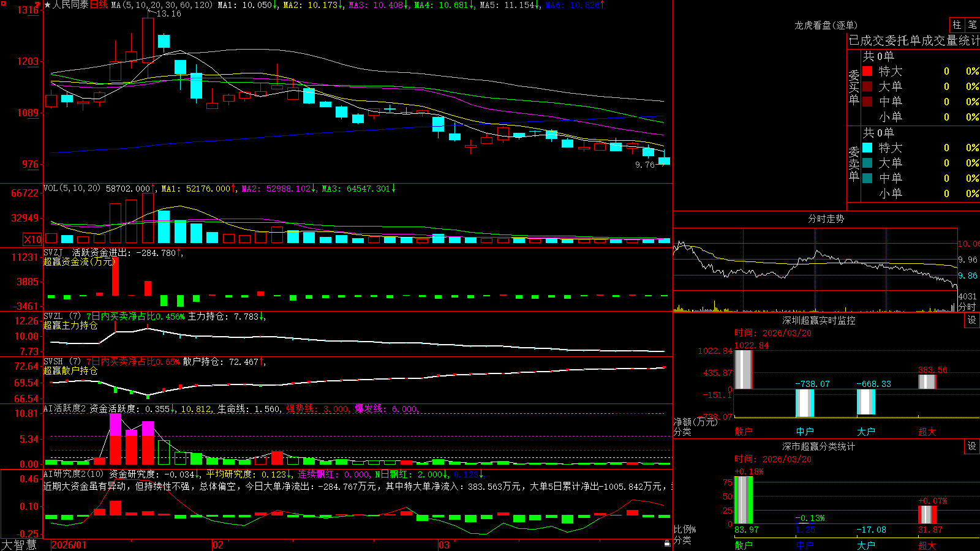The image size is (980, 551).
Task: Click the 爆发线: 6.000 label
Action: click(386, 409)
